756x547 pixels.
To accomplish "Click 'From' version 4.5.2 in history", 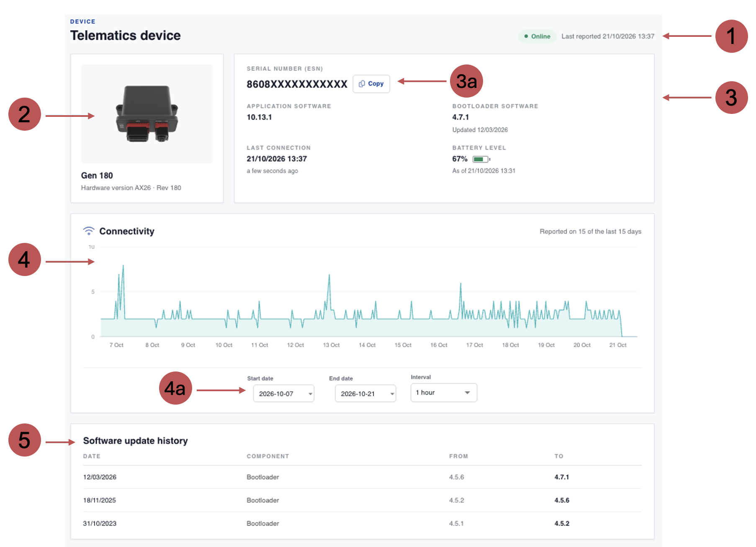I will (x=456, y=500).
